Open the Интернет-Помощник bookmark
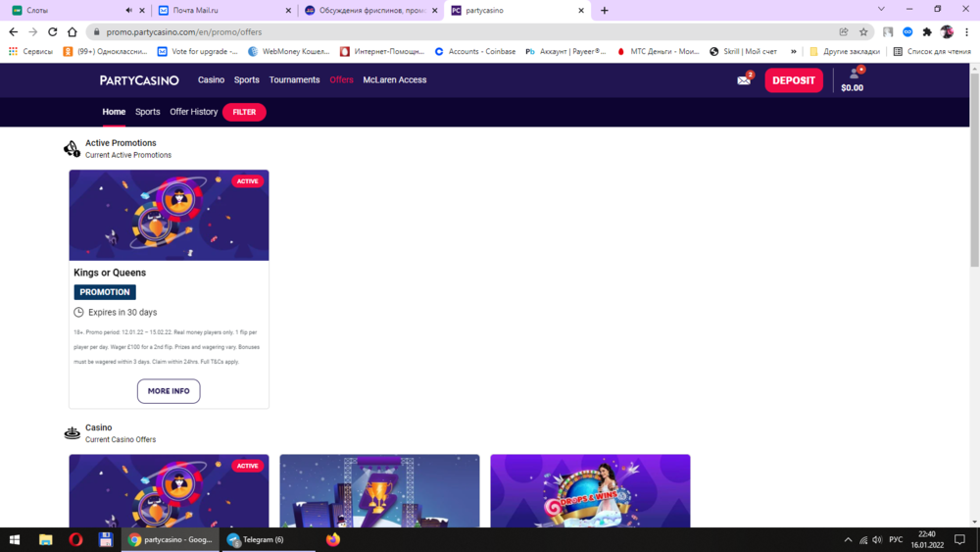The image size is (980, 552). 382,51
